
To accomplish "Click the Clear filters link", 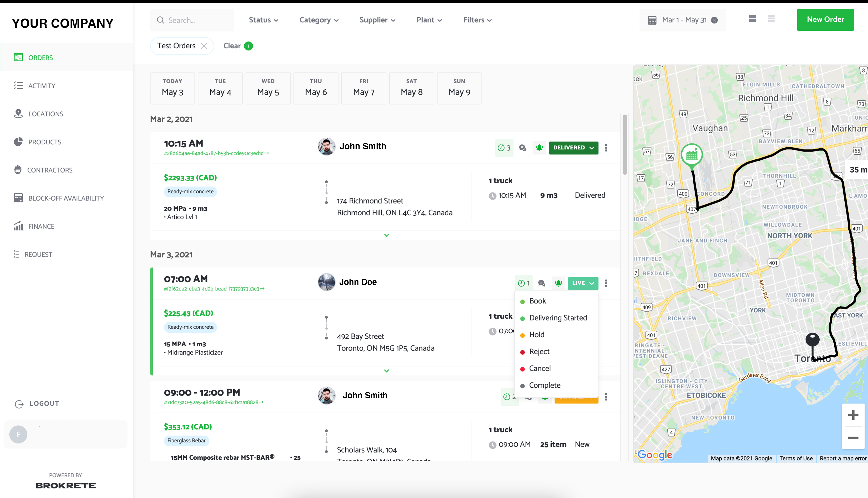I will [x=232, y=46].
